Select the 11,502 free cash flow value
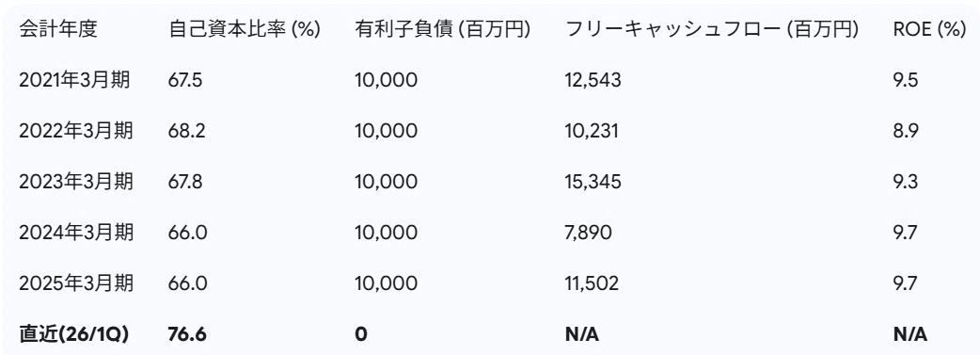The image size is (980, 355). (592, 283)
